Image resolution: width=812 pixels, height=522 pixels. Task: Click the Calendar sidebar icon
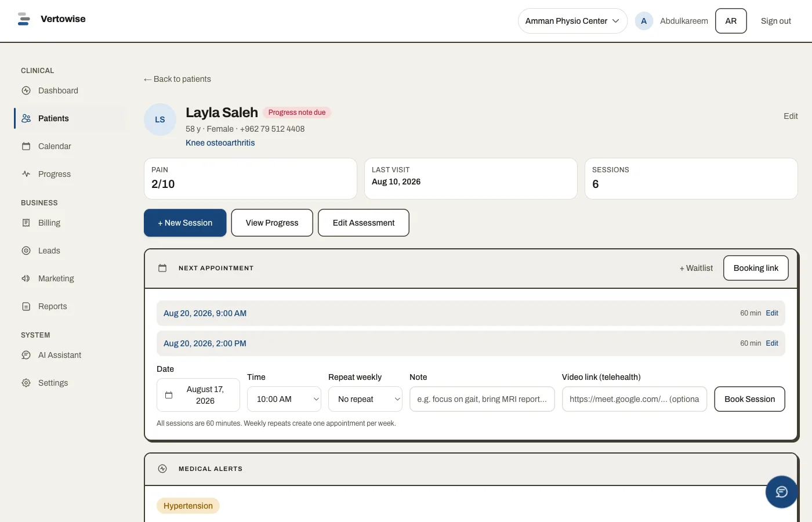[x=26, y=146]
